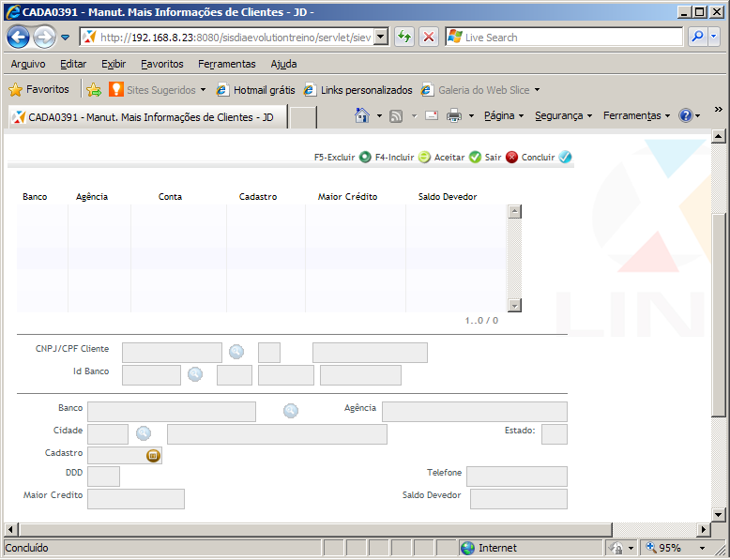The height and width of the screenshot is (560, 730).
Task: Select the CADA0391 browser tab
Action: 148,117
